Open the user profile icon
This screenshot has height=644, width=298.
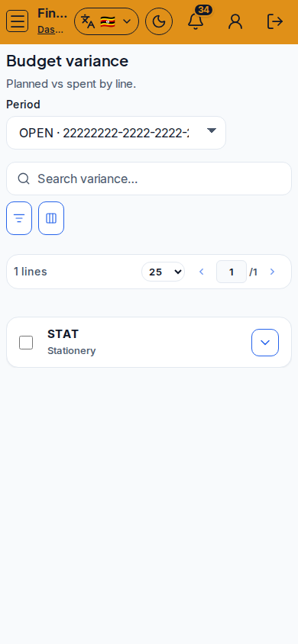(x=235, y=21)
